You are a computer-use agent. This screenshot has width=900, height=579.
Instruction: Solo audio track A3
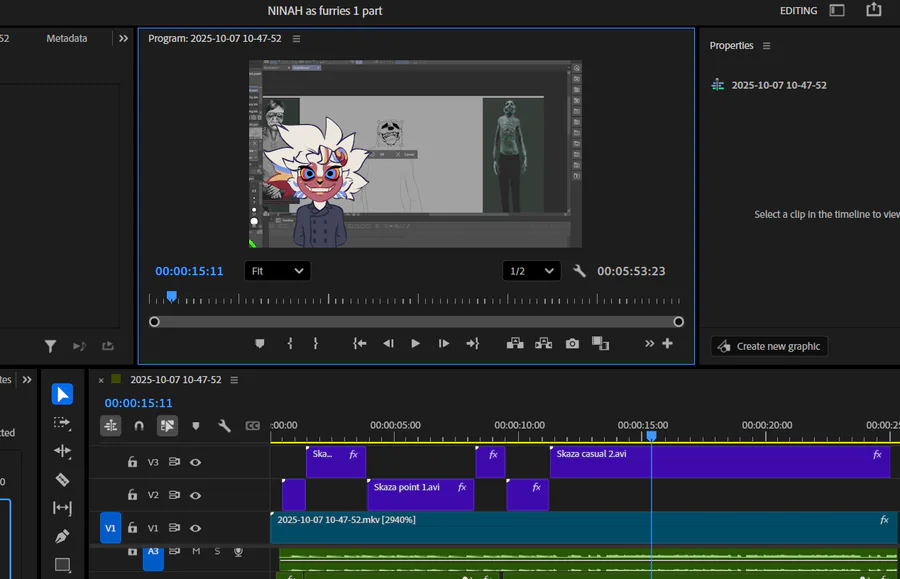coord(217,551)
